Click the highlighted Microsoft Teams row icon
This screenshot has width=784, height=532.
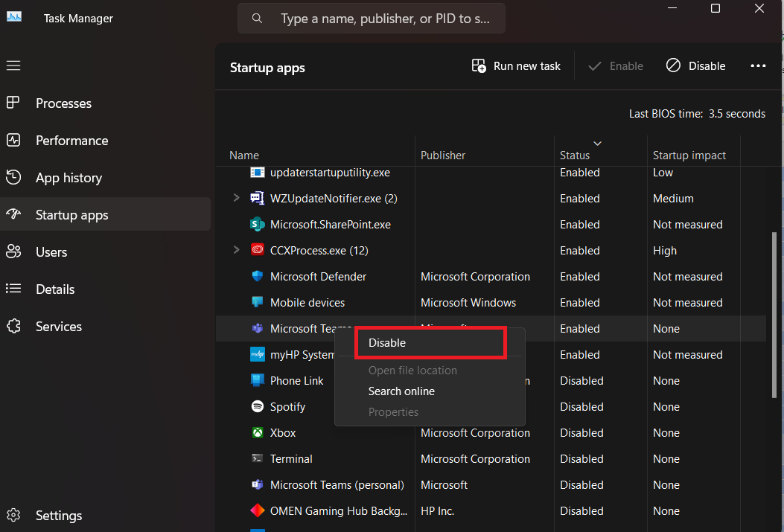pos(257,328)
